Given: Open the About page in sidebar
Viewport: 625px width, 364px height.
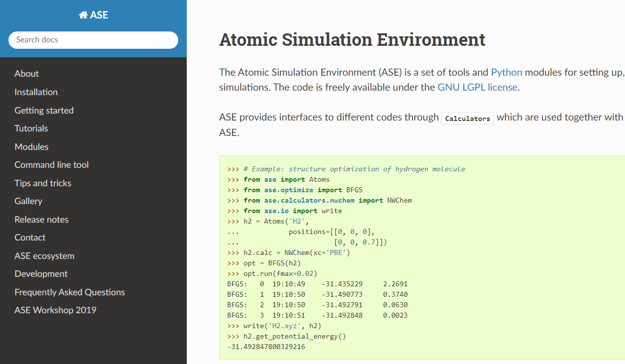Looking at the screenshot, I should click(26, 74).
